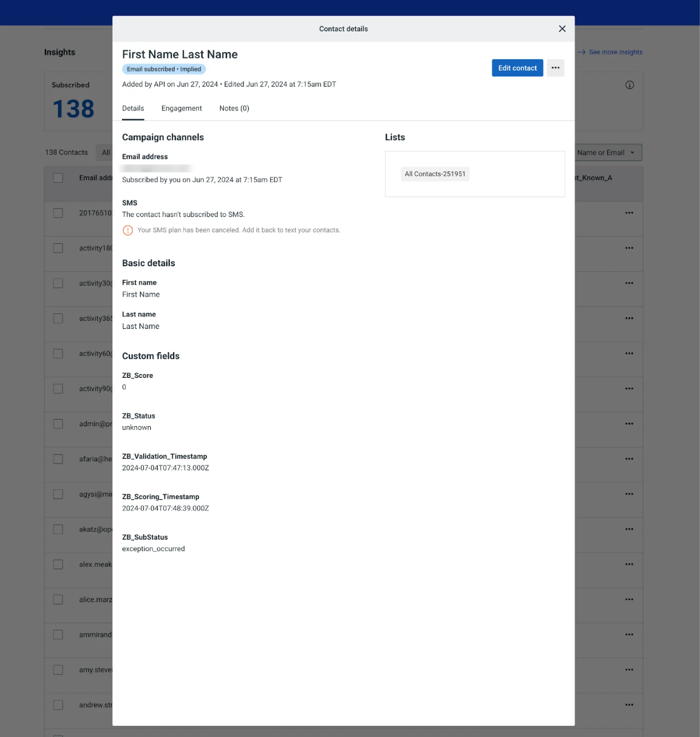This screenshot has height=737, width=700.
Task: Switch to the Engagement tab
Action: point(182,108)
